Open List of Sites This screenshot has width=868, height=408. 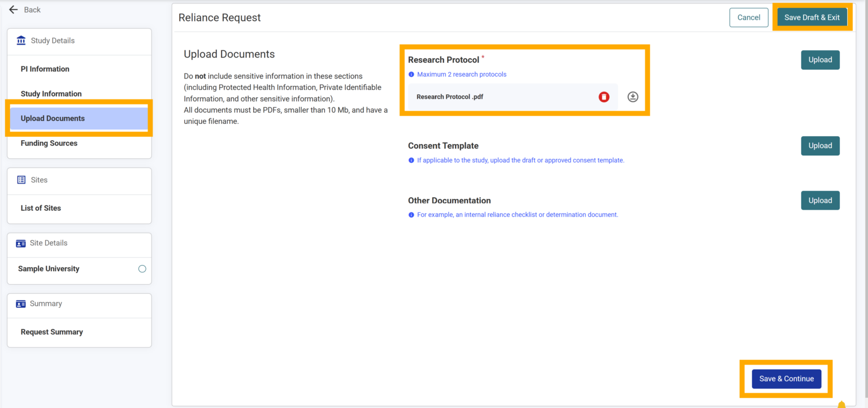click(x=40, y=207)
